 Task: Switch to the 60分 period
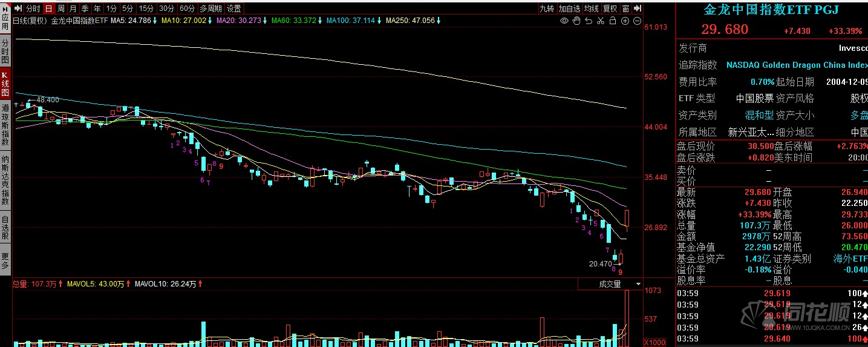pos(188,8)
